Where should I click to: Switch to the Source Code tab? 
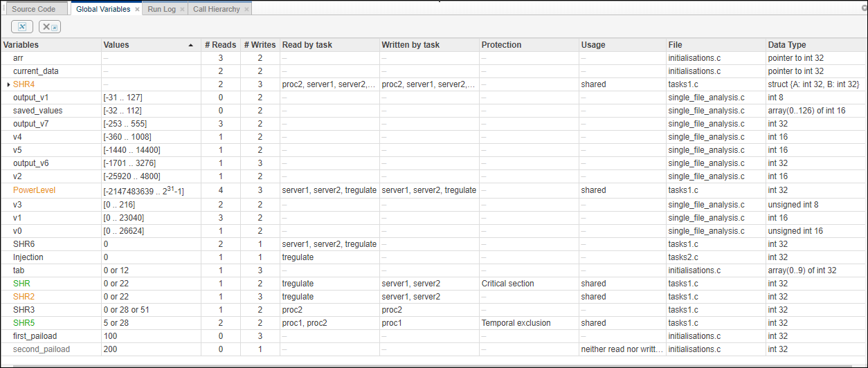(x=33, y=9)
